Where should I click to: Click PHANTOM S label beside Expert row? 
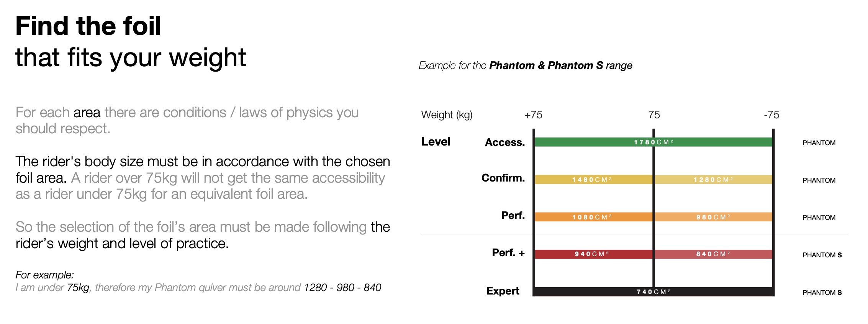(x=822, y=293)
